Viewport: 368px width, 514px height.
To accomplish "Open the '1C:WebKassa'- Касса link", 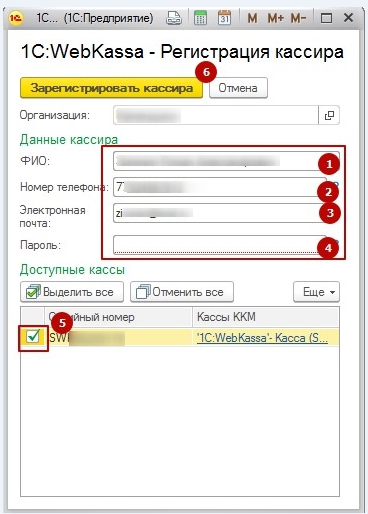I will [x=262, y=338].
